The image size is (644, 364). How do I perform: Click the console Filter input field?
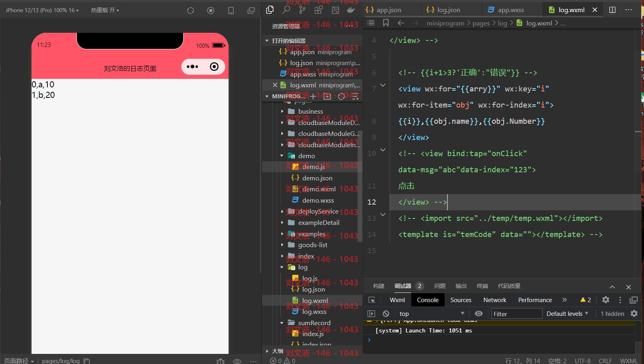coord(516,314)
